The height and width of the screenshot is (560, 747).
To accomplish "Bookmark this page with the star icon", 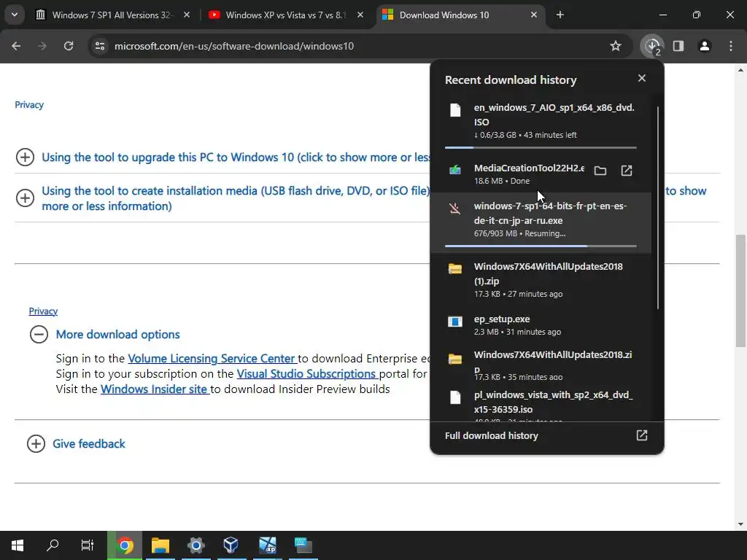I will [616, 46].
